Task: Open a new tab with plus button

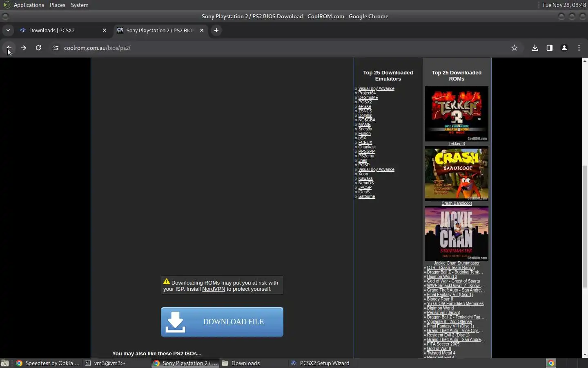Action: [x=216, y=30]
